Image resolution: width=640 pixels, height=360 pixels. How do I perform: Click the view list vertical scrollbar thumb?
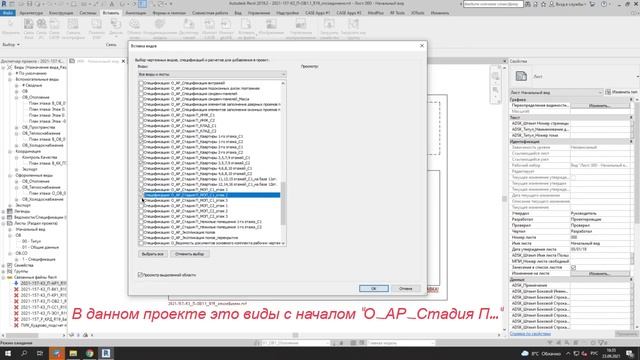pyautogui.click(x=283, y=203)
